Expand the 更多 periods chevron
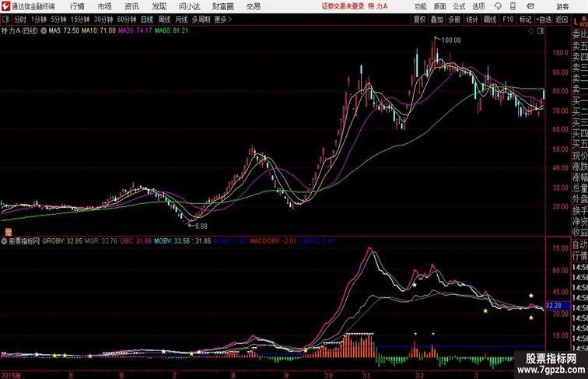Viewport: 588px width, 379px height. tap(229, 19)
